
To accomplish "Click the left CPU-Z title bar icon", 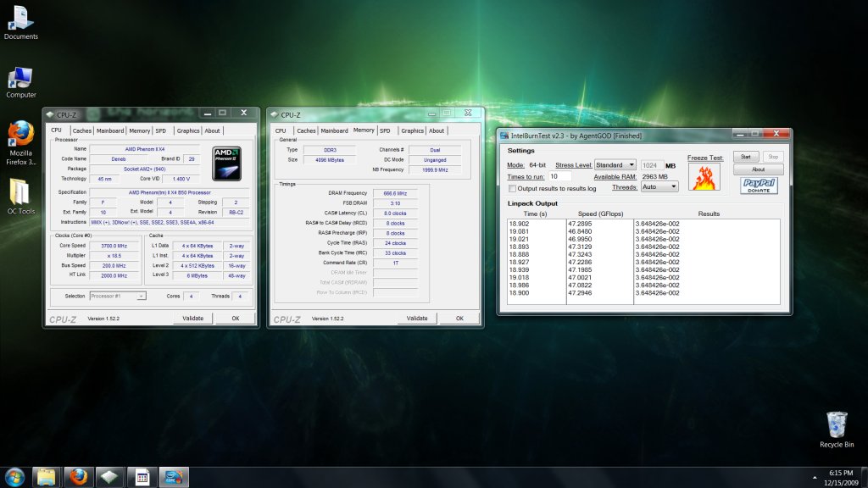I will click(x=50, y=114).
